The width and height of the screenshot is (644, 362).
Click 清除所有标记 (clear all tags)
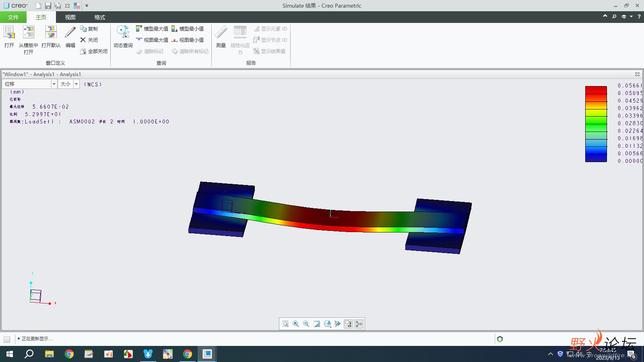pos(190,51)
